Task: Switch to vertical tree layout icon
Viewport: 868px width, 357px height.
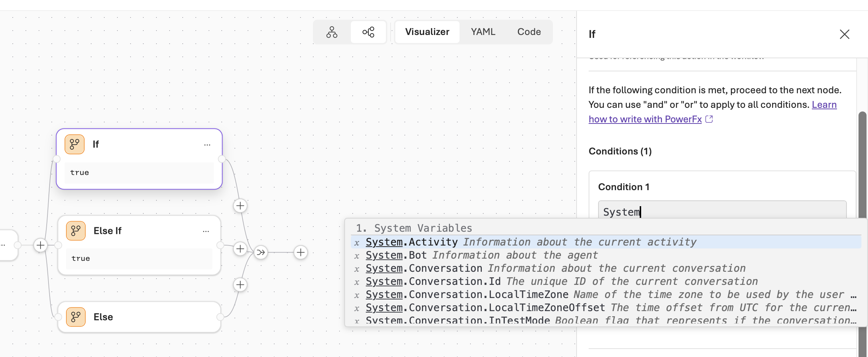Action: point(332,32)
